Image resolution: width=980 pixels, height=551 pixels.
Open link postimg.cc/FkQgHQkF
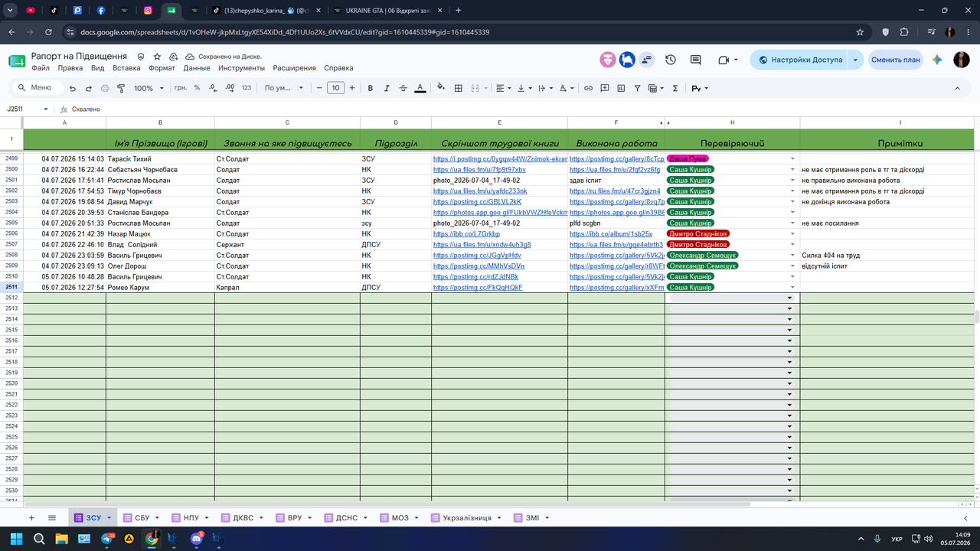click(478, 287)
